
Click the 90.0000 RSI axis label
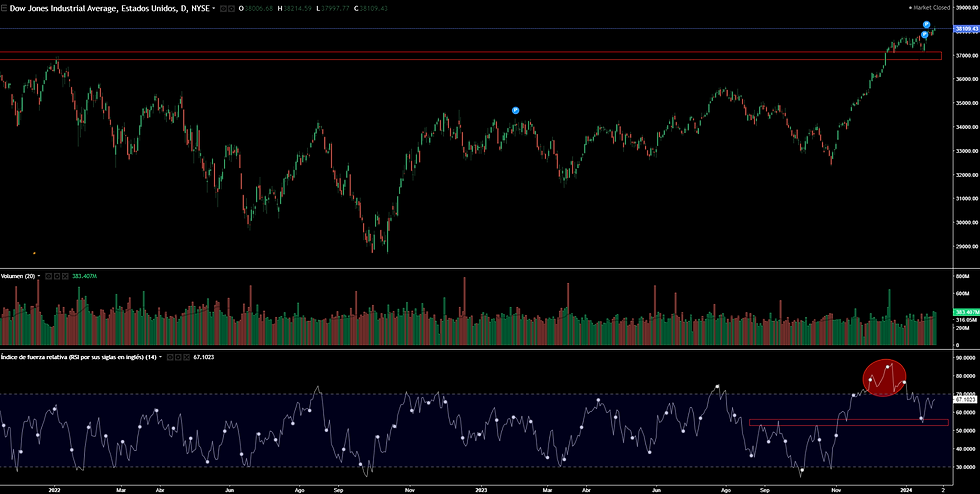[x=966, y=358]
